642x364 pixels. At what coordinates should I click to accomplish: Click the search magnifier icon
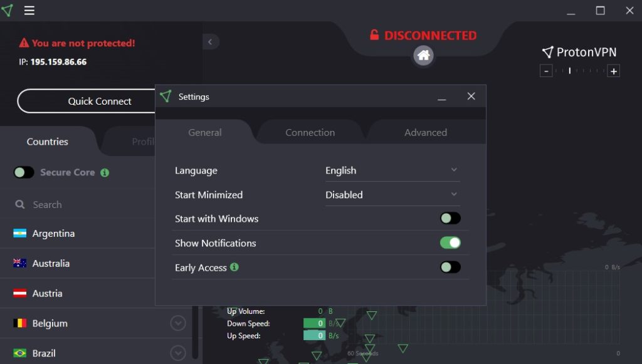pyautogui.click(x=19, y=204)
